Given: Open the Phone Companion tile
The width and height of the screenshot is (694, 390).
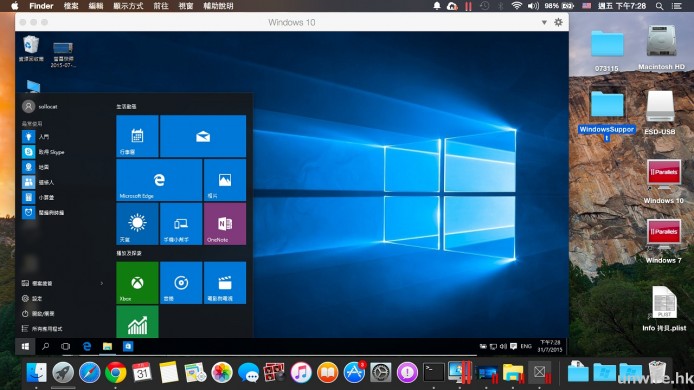Looking at the screenshot, I should point(181,224).
